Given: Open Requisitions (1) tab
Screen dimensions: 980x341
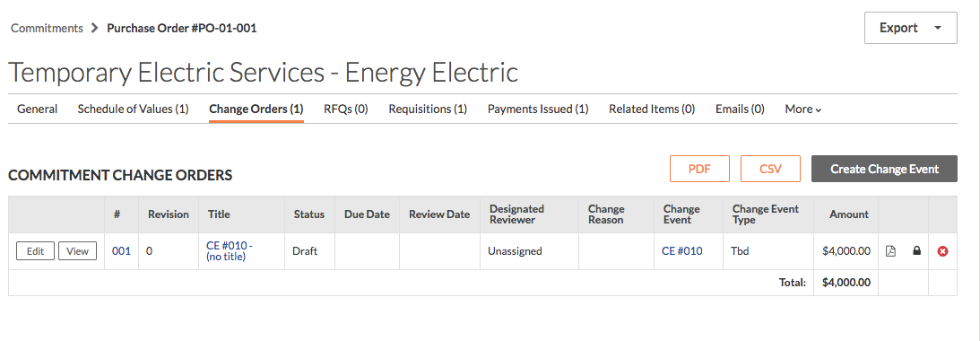Looking at the screenshot, I should tap(428, 109).
